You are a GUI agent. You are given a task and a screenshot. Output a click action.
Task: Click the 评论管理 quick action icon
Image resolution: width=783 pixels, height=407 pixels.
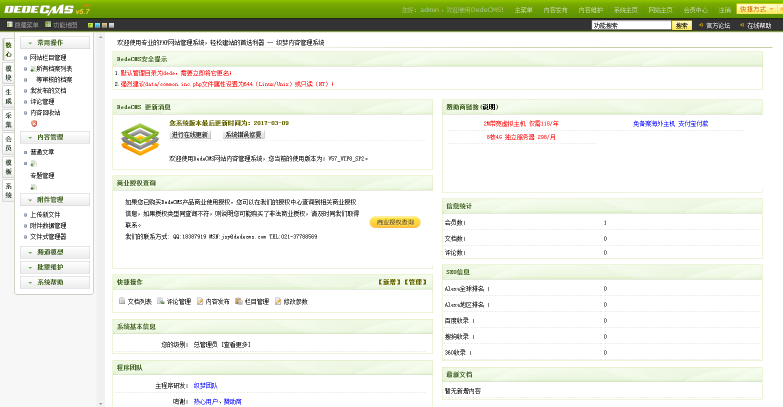(161, 301)
